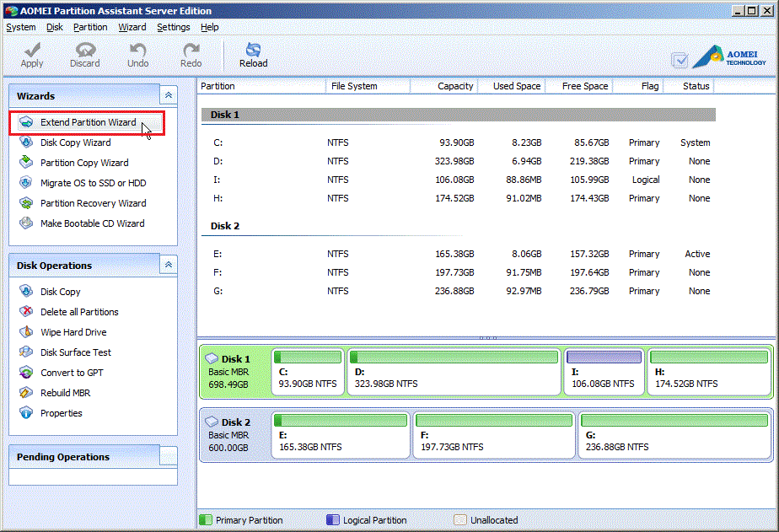
Task: Choose Delete all Partitions
Action: [79, 312]
